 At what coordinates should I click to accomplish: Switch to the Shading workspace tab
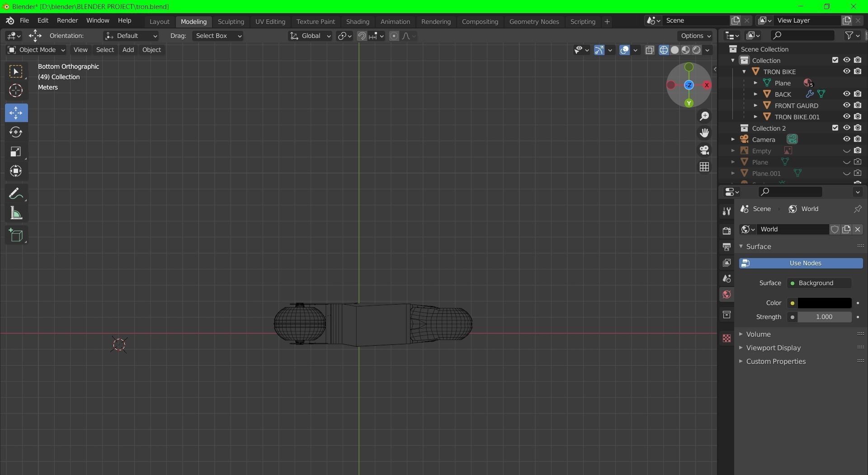click(358, 22)
